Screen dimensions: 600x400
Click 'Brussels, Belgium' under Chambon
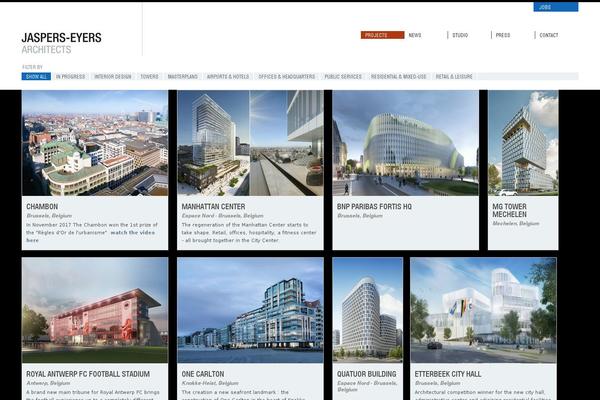point(49,216)
